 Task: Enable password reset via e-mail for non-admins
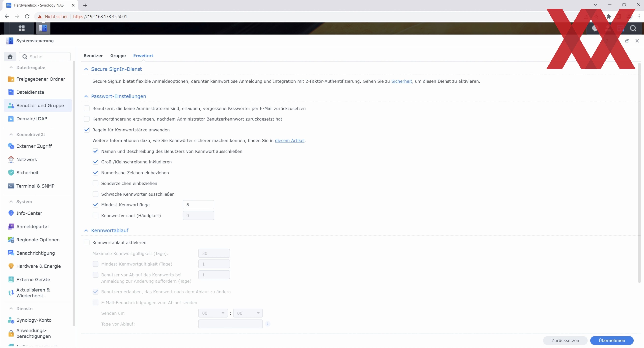coord(87,108)
